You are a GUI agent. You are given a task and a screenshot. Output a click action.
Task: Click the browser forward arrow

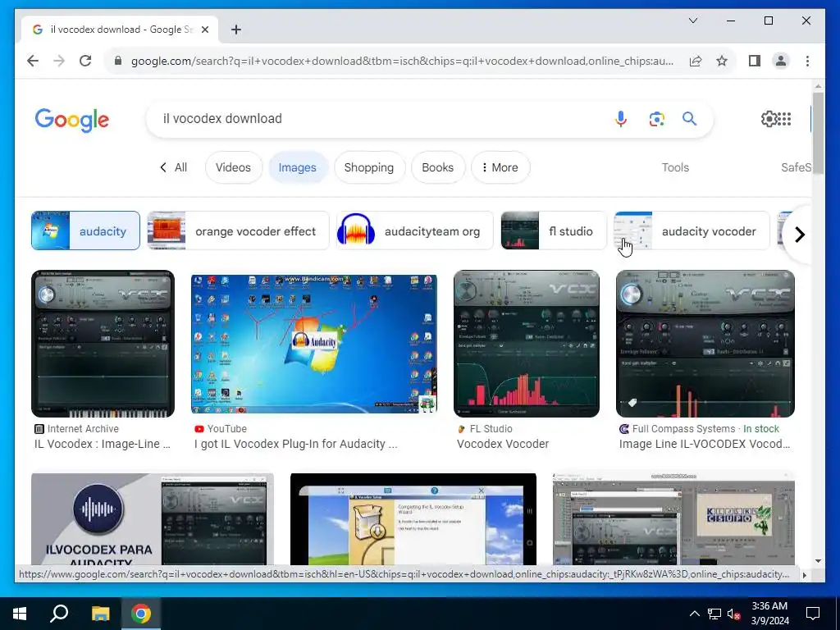coord(59,61)
